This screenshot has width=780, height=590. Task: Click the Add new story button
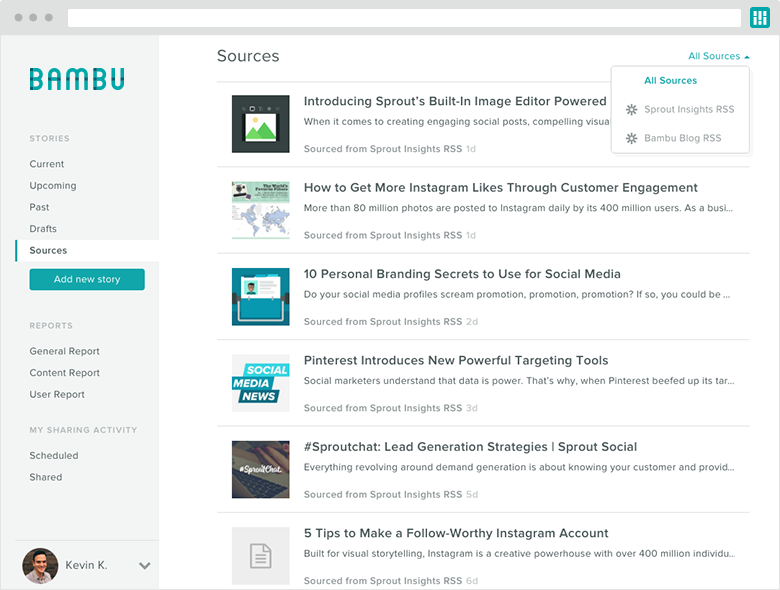pos(87,280)
